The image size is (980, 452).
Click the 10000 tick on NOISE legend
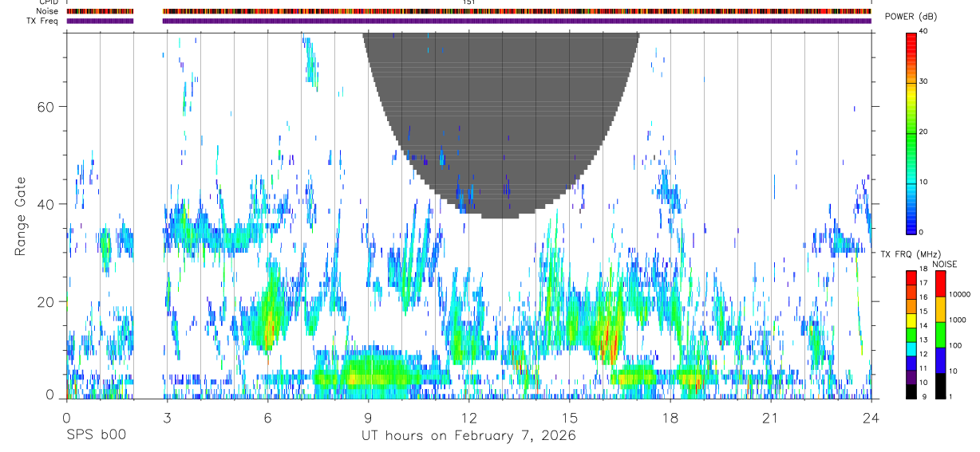coord(959,295)
